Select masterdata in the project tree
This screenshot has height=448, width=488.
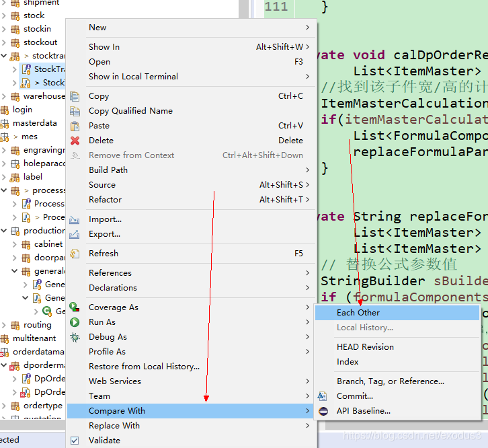click(x=34, y=123)
